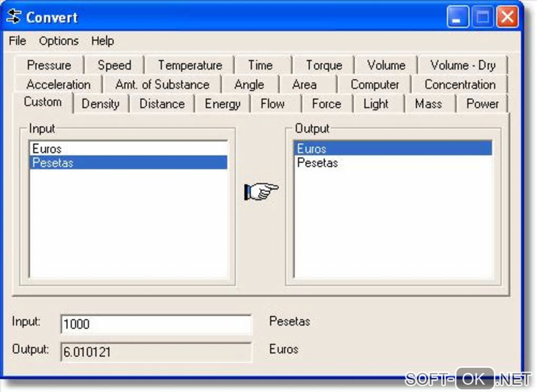This screenshot has width=537, height=392.
Task: Close the Convert window
Action: pos(507,17)
